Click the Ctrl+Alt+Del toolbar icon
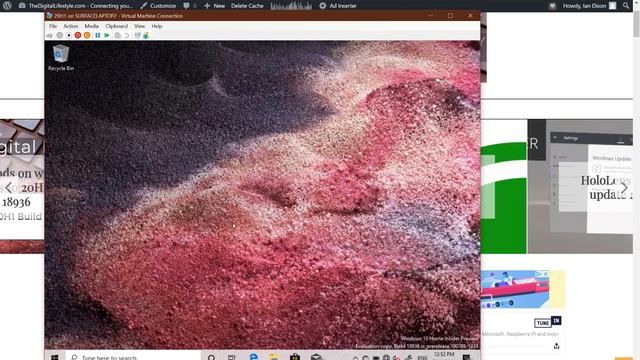Viewport: 640px width, 360px height. (50, 36)
